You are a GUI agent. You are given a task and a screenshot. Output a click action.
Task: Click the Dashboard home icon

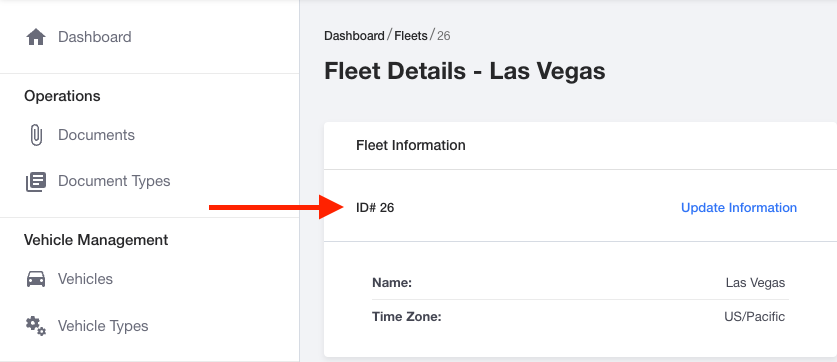(x=36, y=37)
